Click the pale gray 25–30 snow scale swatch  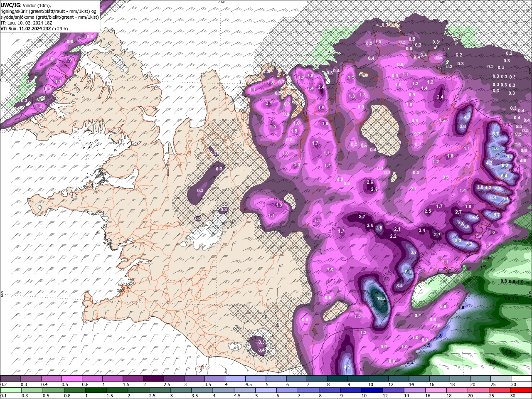tap(501, 379)
